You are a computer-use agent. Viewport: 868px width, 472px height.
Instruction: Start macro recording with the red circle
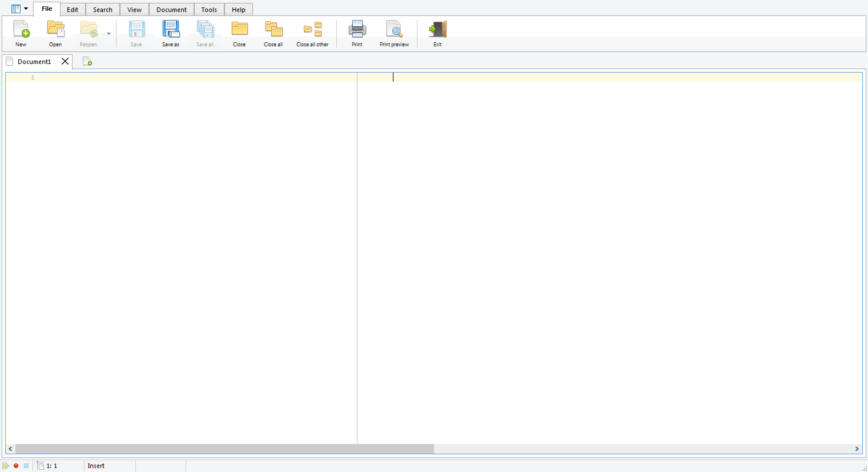16,466
